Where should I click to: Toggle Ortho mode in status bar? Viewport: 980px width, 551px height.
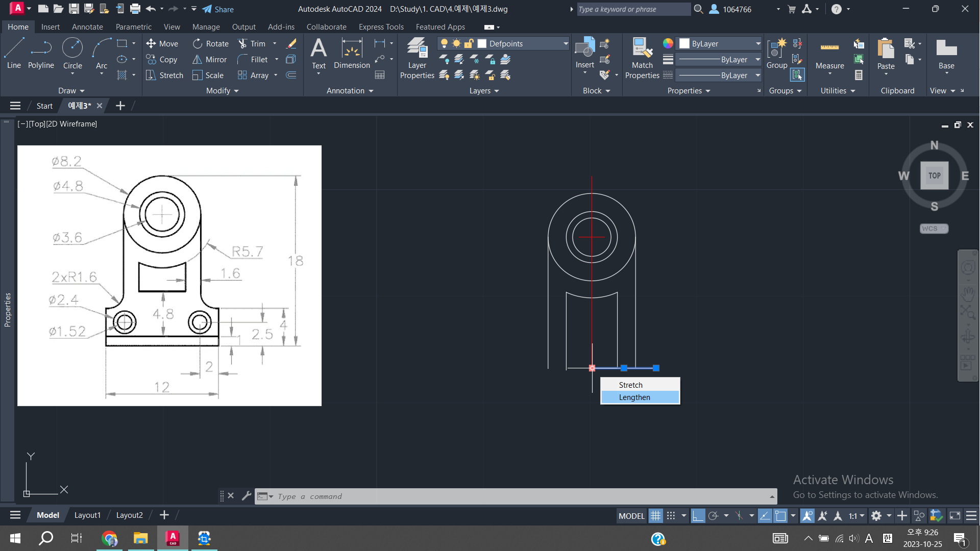(697, 516)
